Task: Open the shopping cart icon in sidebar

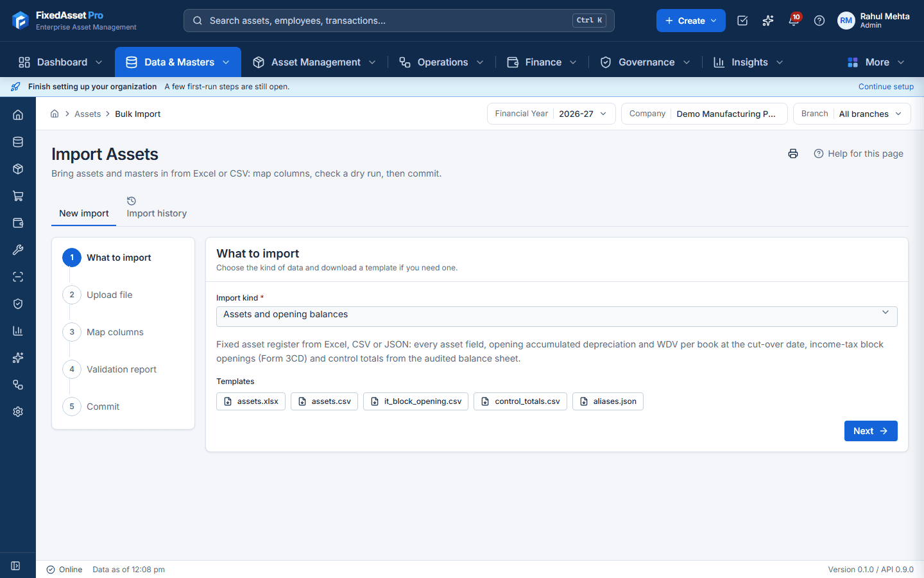Action: coord(18,196)
